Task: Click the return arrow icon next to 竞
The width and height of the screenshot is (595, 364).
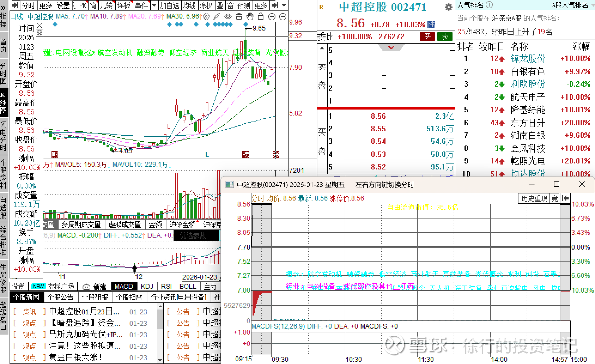Action: pyautogui.click(x=565, y=198)
